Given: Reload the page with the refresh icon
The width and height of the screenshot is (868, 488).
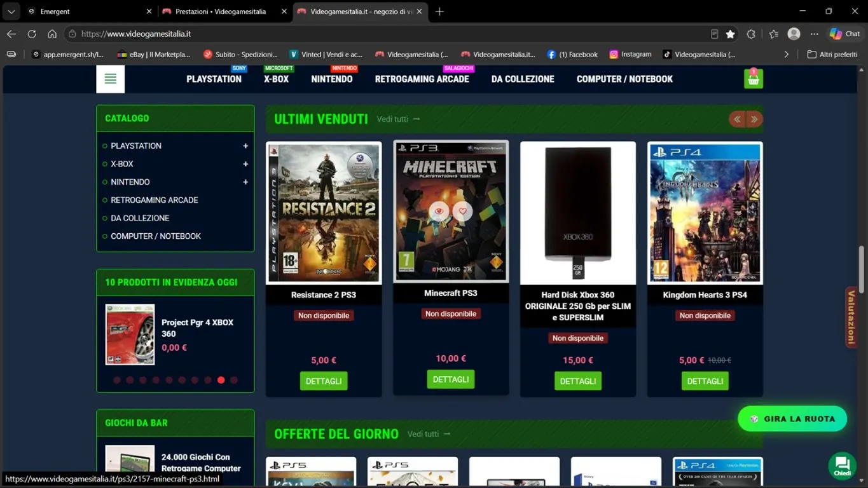Looking at the screenshot, I should point(32,34).
